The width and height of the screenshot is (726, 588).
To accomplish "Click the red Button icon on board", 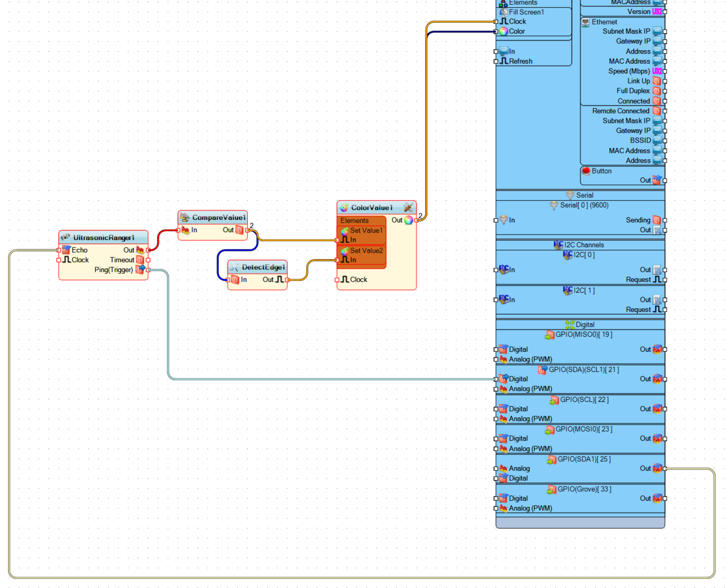I will (586, 171).
